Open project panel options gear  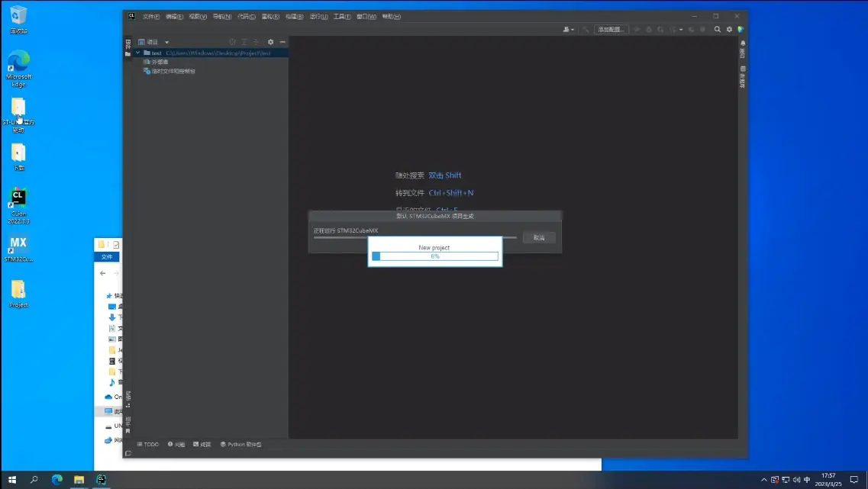270,42
